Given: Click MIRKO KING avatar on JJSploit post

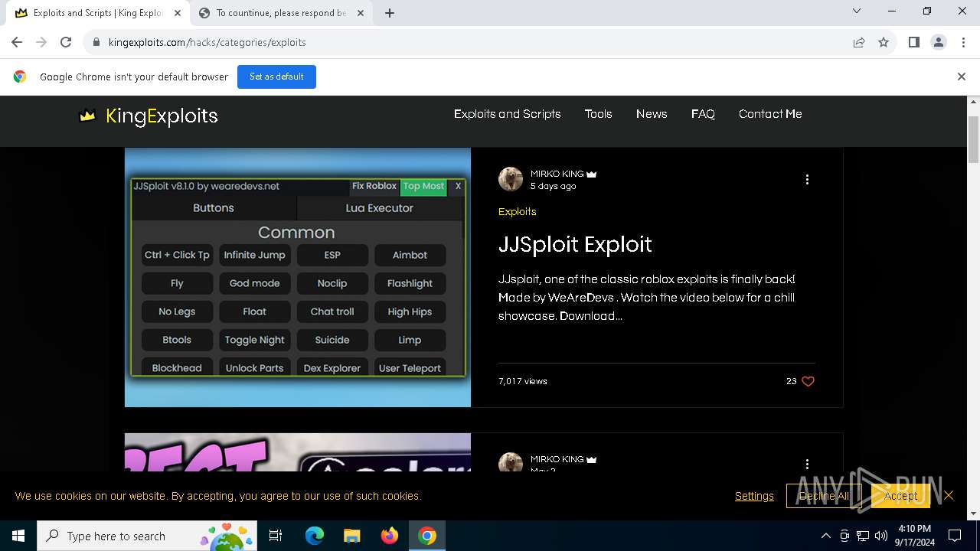Looking at the screenshot, I should tap(511, 179).
